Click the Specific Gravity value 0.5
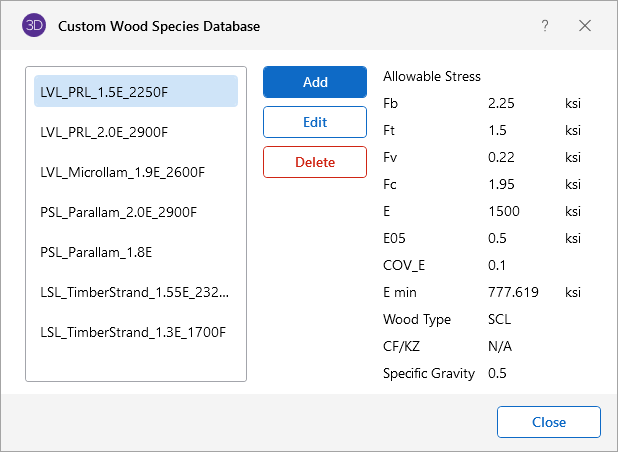This screenshot has height=452, width=618. pos(497,373)
